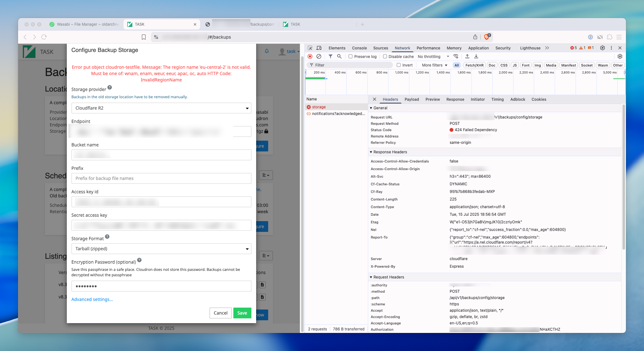Click the errors count badge in DevTools

pyautogui.click(x=574, y=48)
